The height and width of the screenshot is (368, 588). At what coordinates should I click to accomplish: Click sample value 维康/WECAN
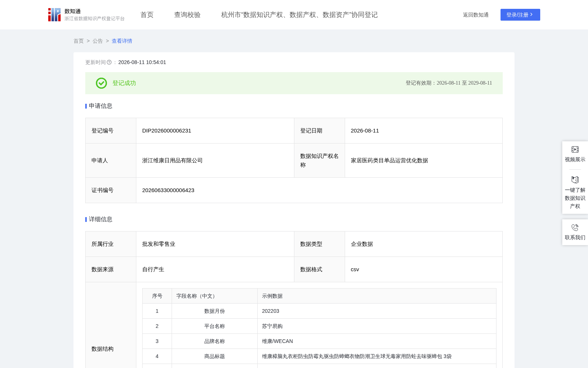click(277, 342)
